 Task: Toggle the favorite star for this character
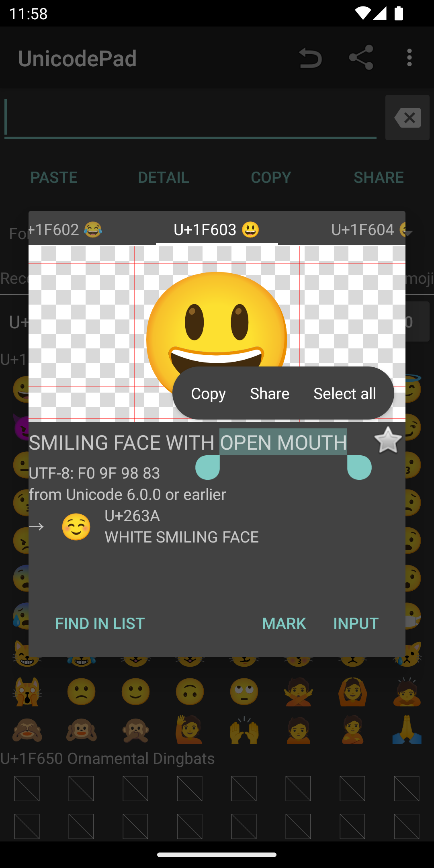coord(387,441)
